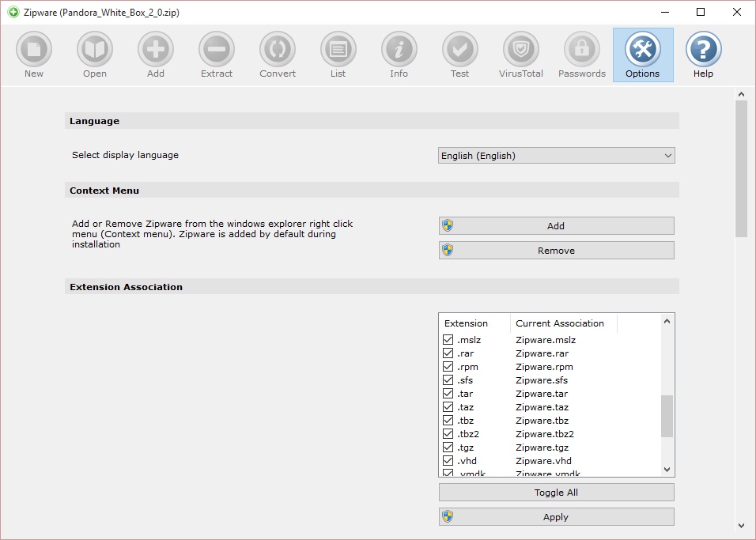Disable the .tbz extension association checkbox
756x540 pixels.
coord(448,421)
